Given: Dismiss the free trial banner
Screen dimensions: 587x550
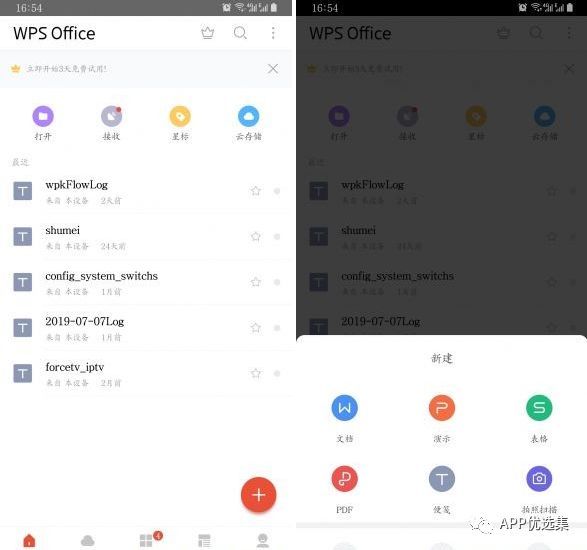Looking at the screenshot, I should (x=273, y=69).
